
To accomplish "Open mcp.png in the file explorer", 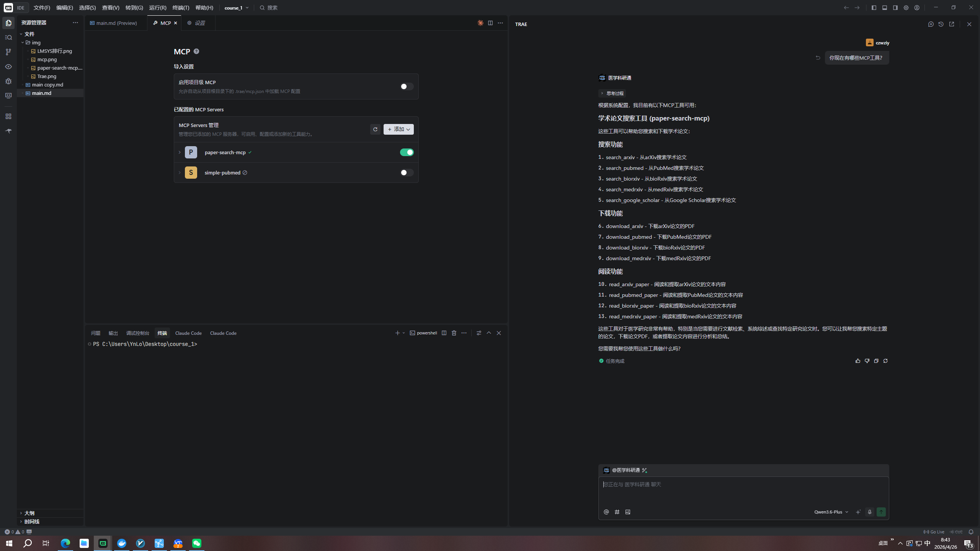I will pyautogui.click(x=47, y=59).
